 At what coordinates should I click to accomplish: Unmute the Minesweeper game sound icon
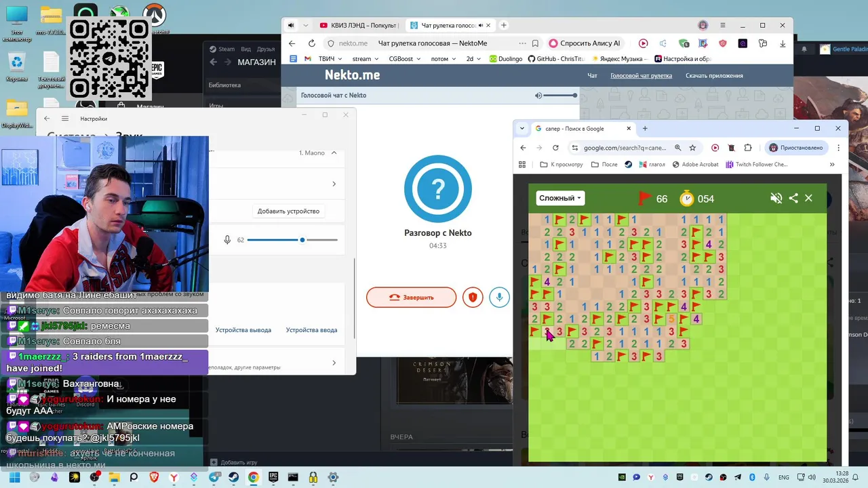click(776, 198)
